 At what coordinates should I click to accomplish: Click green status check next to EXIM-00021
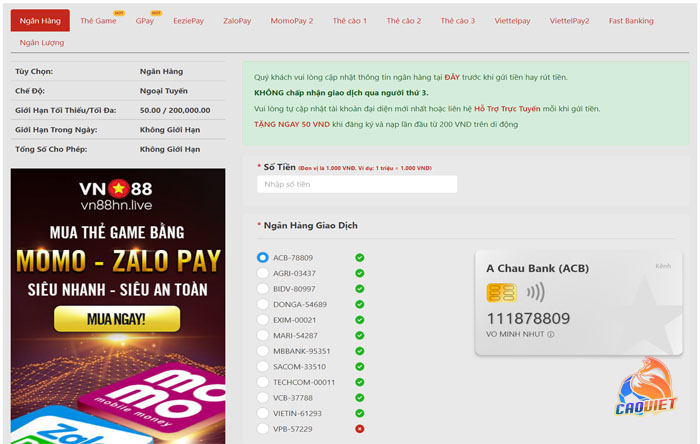click(x=359, y=320)
